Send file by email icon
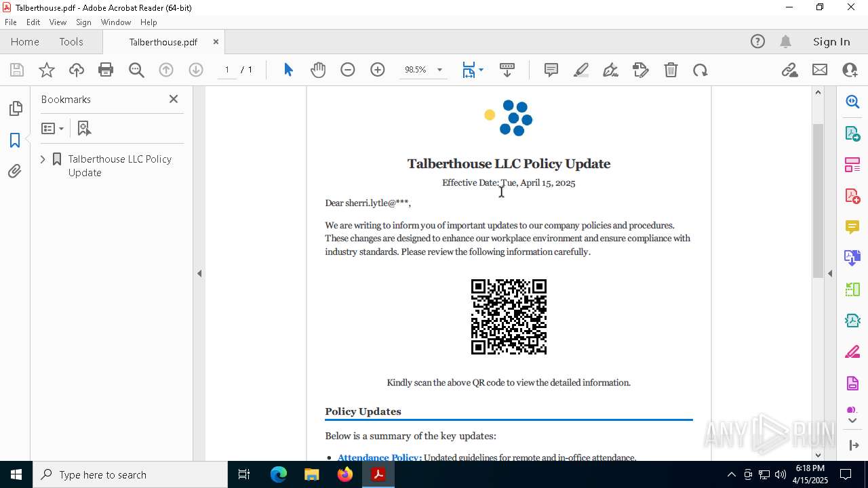This screenshot has height=488, width=868. click(820, 70)
